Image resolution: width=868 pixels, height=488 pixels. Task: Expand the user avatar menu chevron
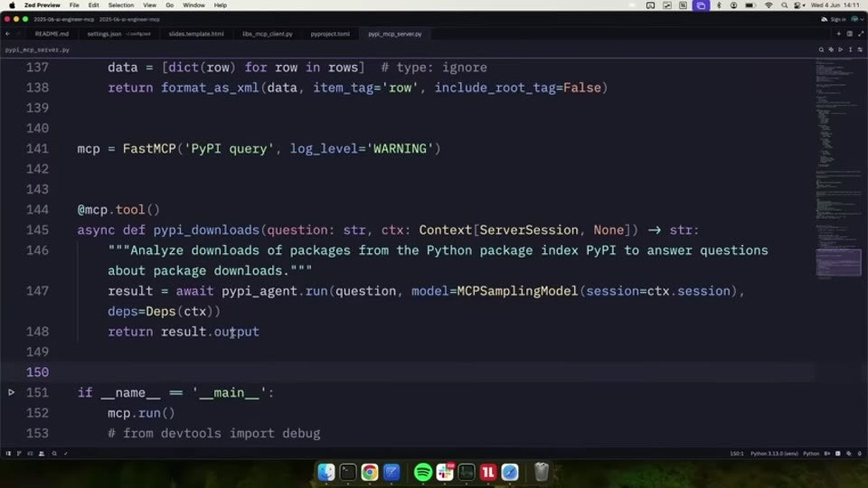tap(862, 20)
